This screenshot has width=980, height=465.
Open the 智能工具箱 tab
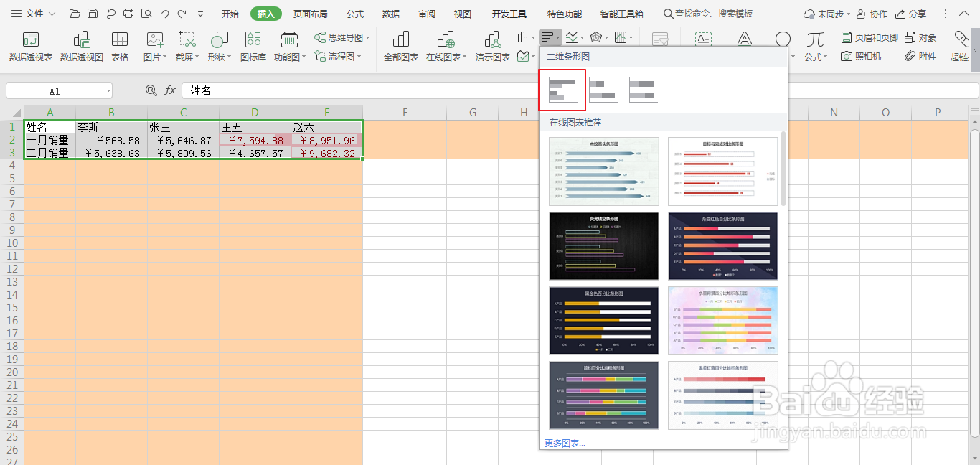point(622,14)
